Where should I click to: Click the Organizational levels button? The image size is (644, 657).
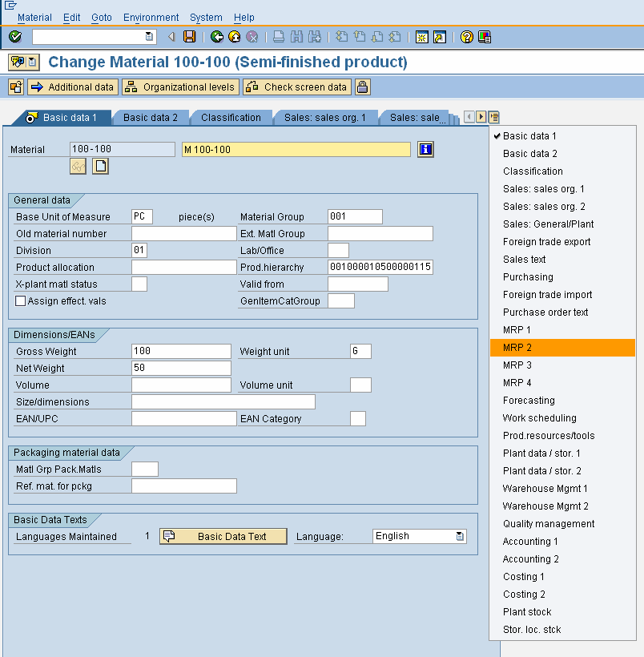(180, 87)
